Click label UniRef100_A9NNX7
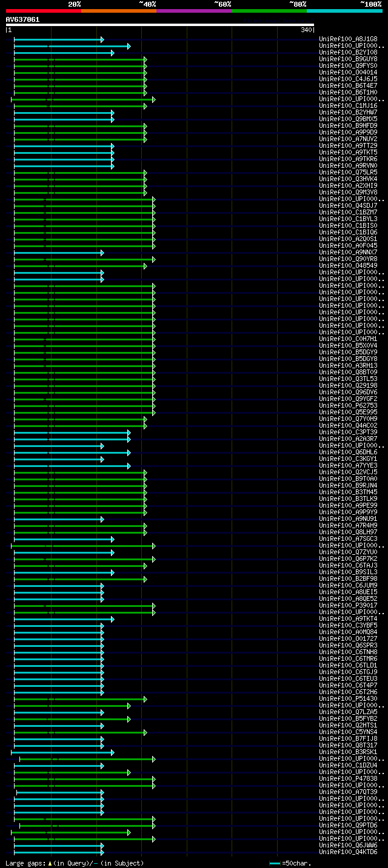Viewport: 388px width, 868px height. coord(348,253)
